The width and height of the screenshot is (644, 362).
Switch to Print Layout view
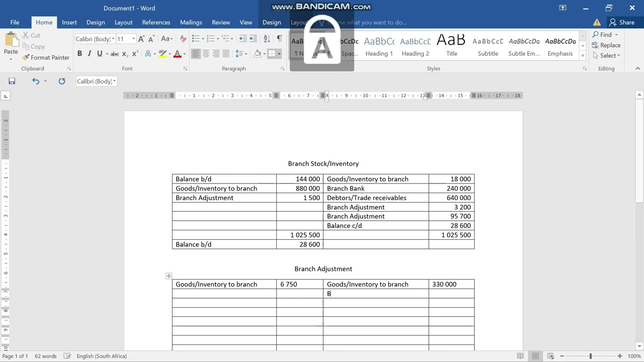[535, 356]
